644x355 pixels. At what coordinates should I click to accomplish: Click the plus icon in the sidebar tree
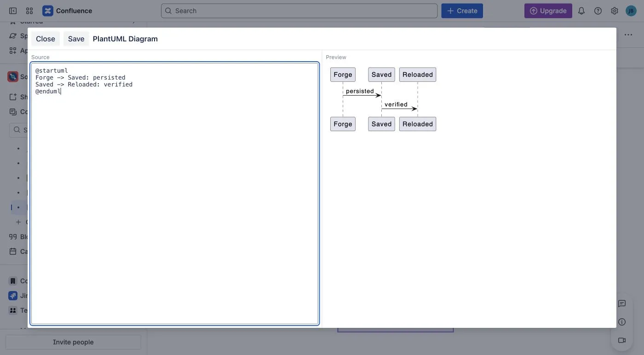coord(18,222)
